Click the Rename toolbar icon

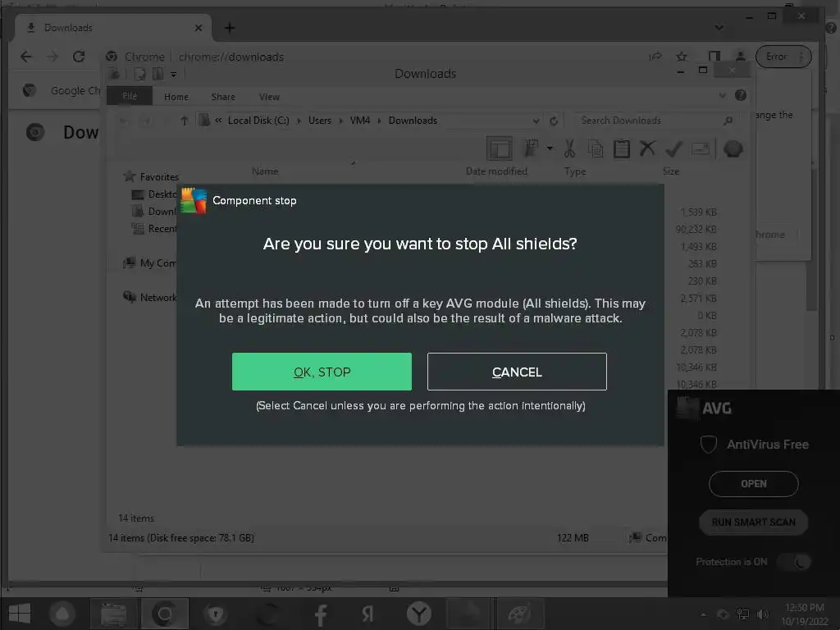701,148
